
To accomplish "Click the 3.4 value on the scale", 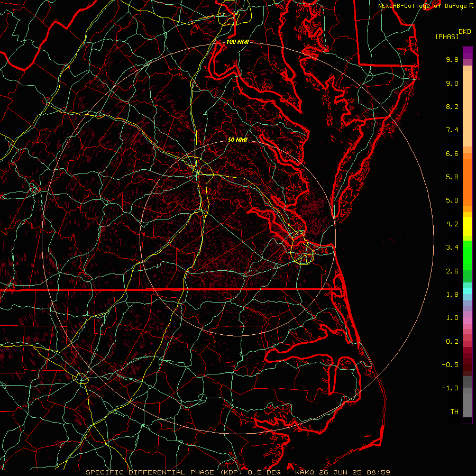I will (x=452, y=248).
